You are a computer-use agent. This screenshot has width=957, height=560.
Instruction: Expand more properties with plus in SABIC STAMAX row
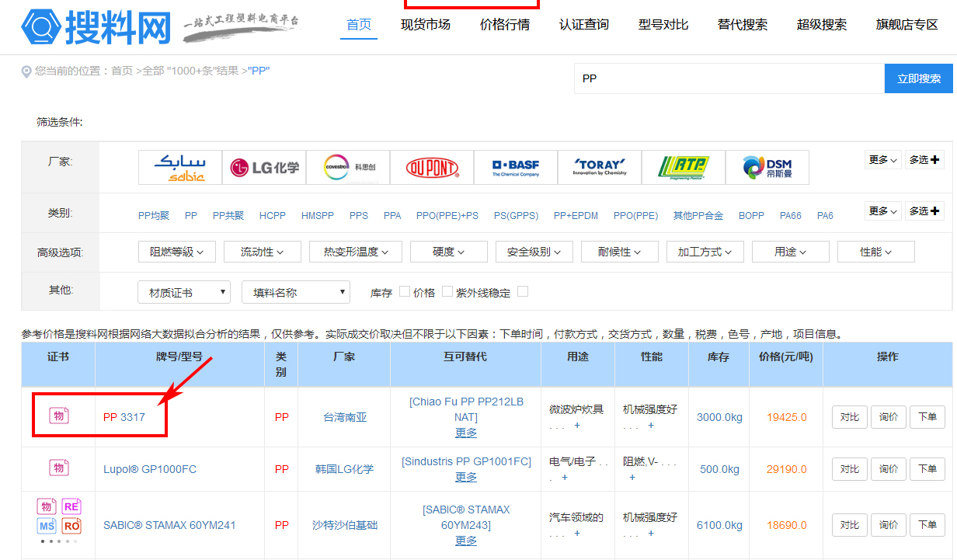click(651, 534)
